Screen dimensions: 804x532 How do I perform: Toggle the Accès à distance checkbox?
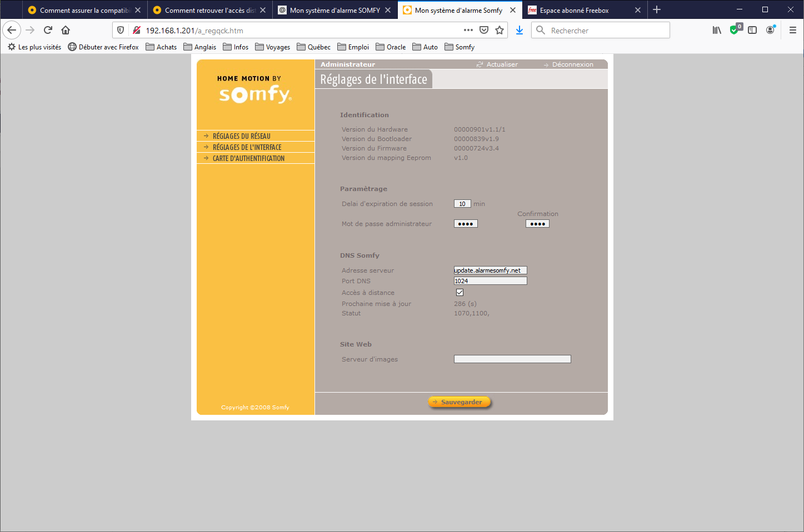coord(460,293)
